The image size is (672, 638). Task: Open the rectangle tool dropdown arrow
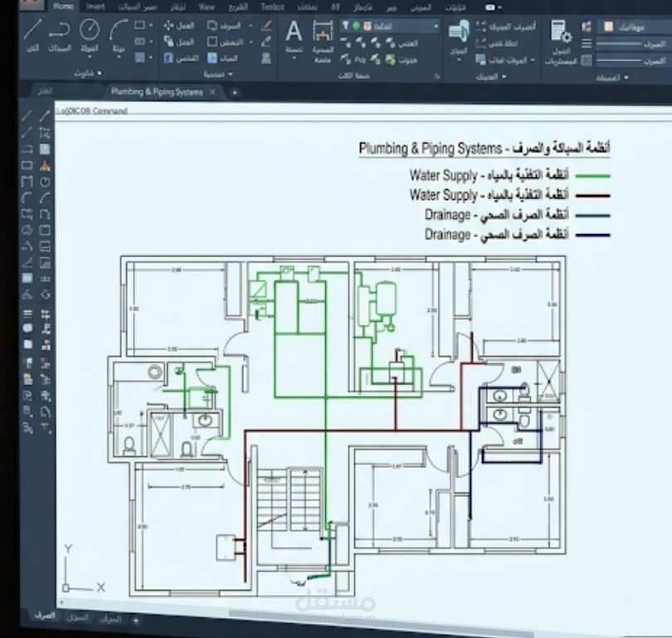pos(151,26)
